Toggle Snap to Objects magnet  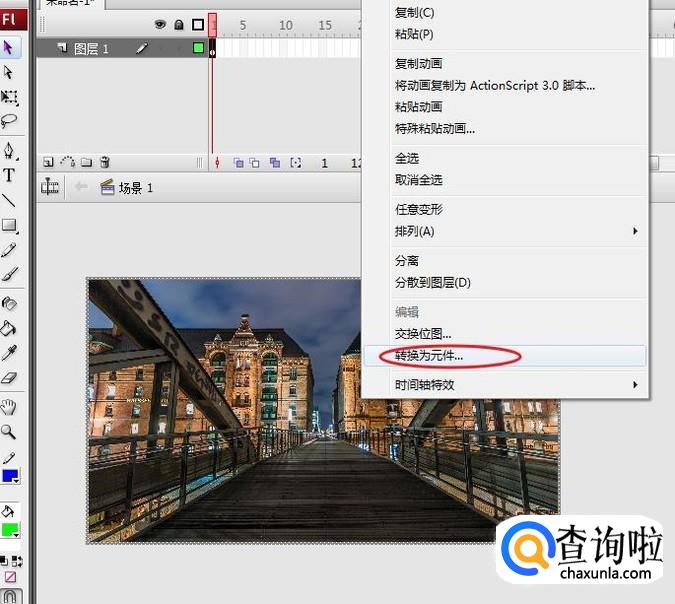10,596
